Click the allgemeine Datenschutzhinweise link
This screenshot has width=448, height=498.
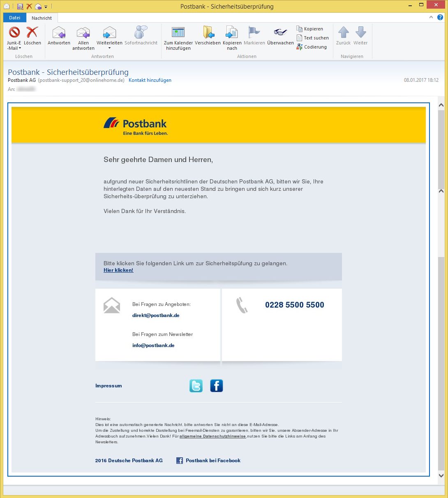pyautogui.click(x=212, y=436)
